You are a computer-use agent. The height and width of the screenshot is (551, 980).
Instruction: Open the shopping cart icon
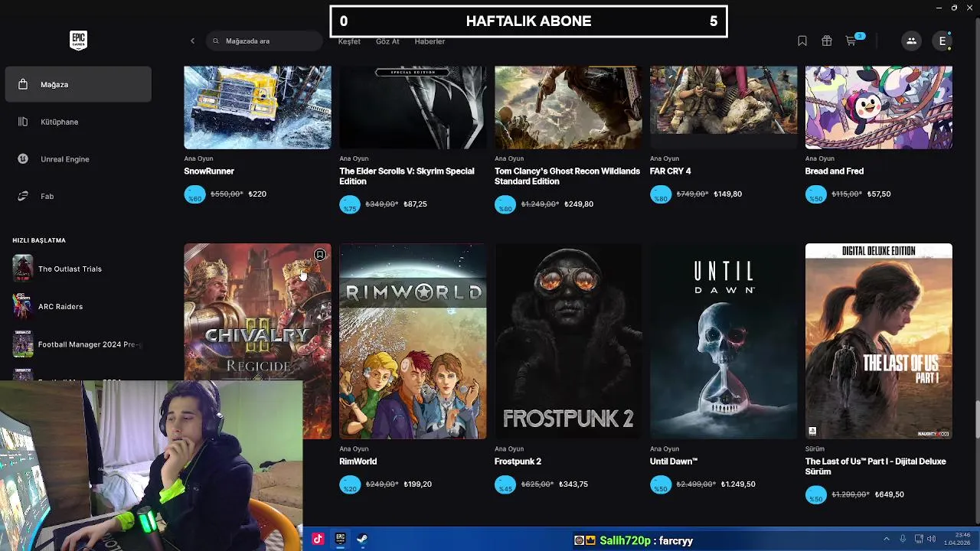pos(851,41)
